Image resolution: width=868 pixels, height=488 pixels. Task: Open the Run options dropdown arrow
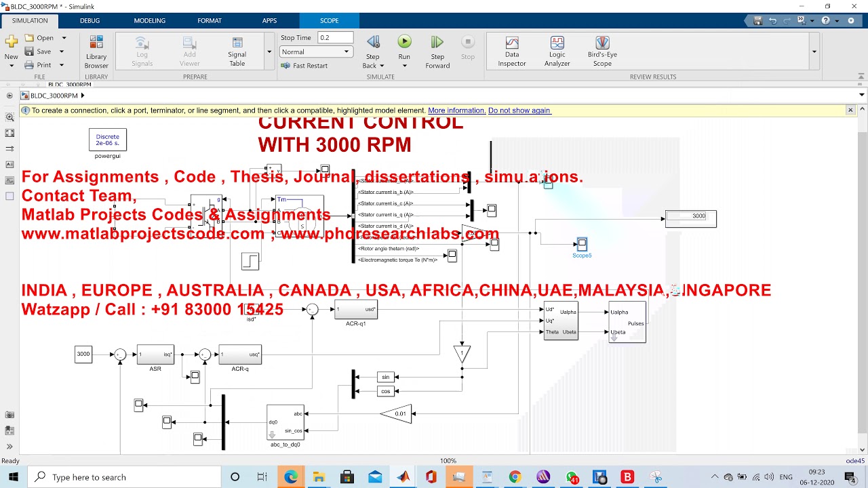(404, 66)
